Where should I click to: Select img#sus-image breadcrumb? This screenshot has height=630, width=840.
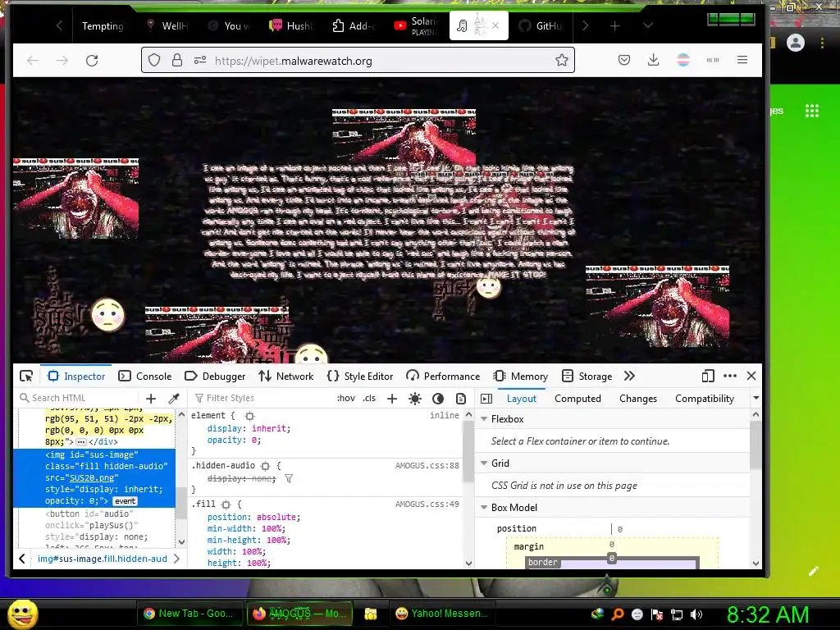(102, 559)
